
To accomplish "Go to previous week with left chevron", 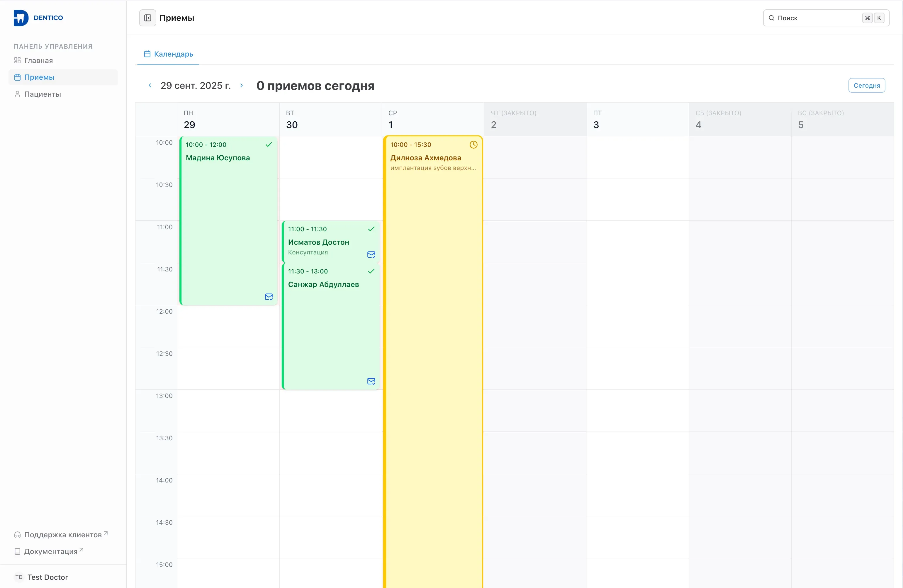I will (x=150, y=85).
